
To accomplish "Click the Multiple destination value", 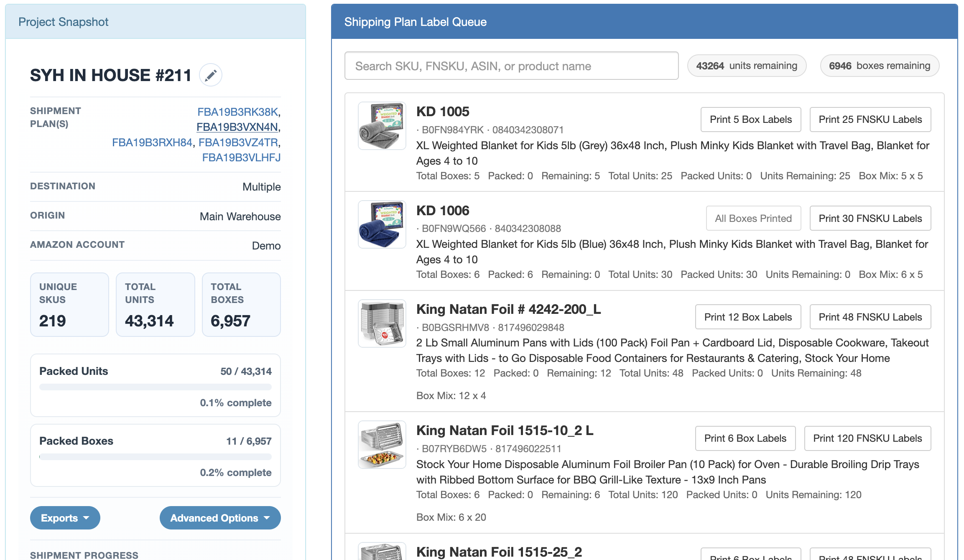I will tap(262, 187).
